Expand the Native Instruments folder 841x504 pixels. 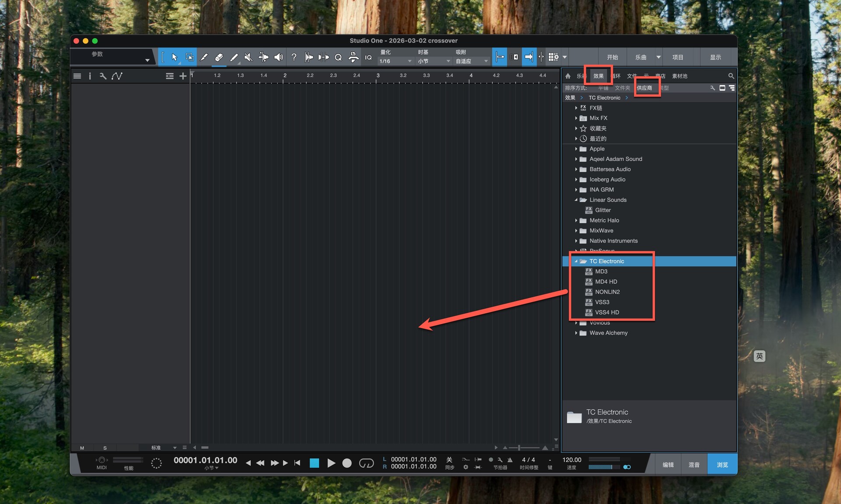click(x=576, y=241)
